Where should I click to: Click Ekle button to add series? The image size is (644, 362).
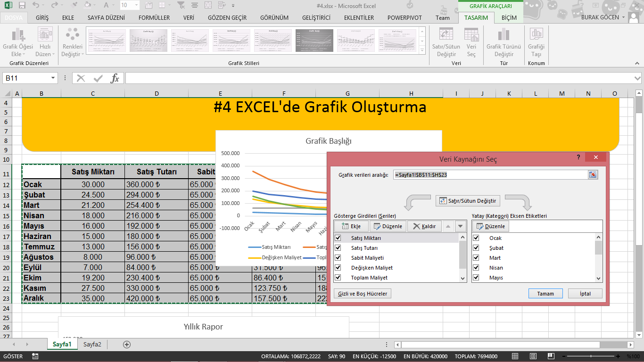coord(351,226)
